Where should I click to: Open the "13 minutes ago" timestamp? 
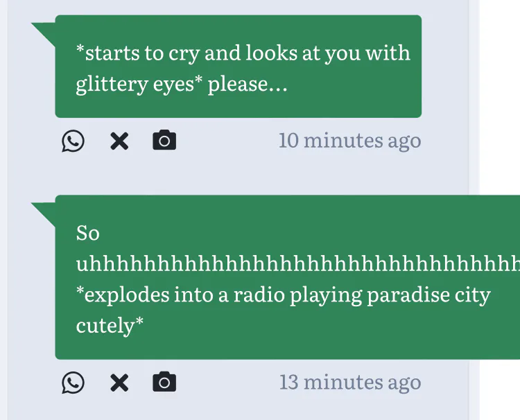tap(349, 382)
